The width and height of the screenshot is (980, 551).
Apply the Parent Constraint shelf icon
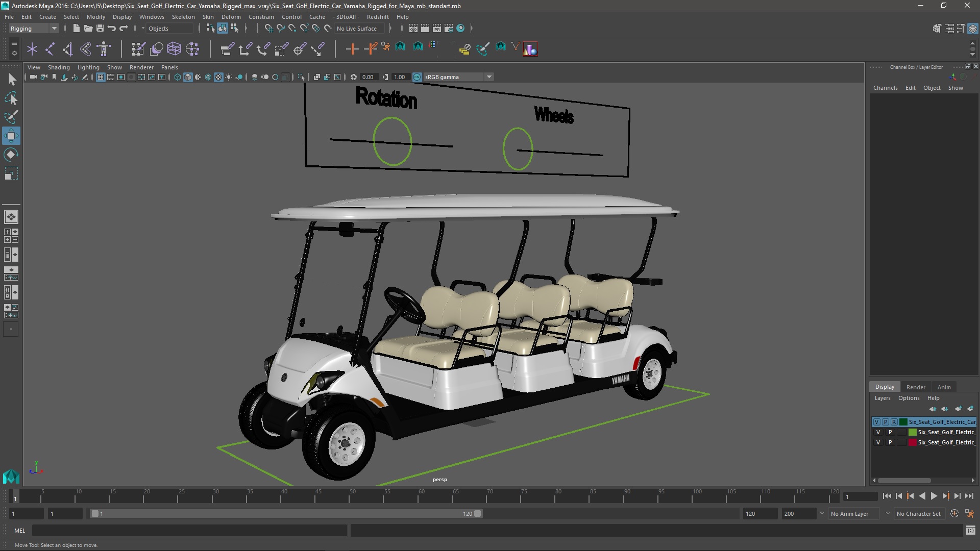click(x=227, y=49)
